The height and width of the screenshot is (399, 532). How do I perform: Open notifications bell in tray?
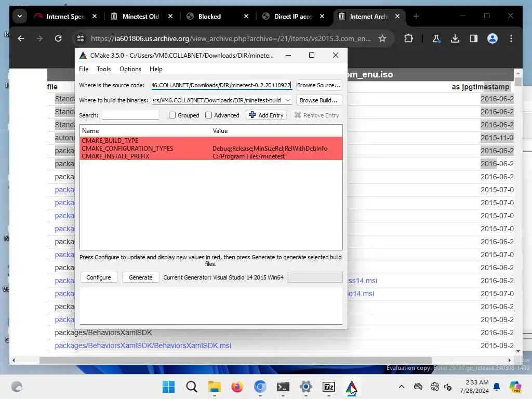(x=497, y=387)
